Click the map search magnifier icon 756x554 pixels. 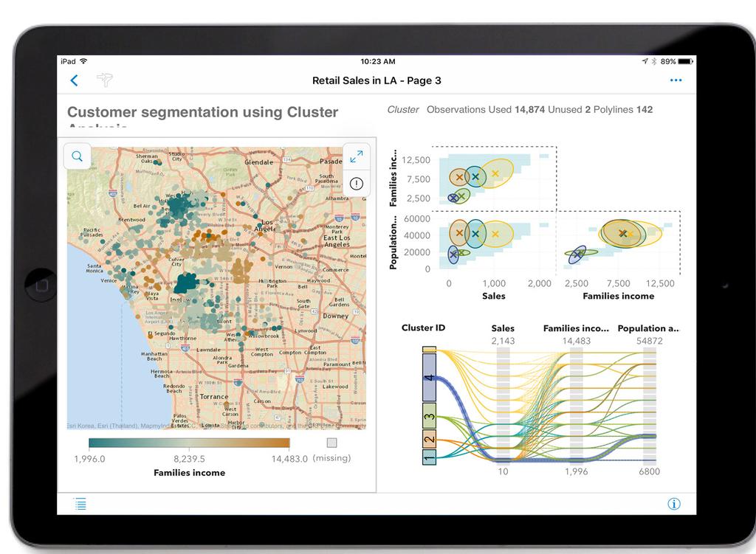(x=77, y=156)
